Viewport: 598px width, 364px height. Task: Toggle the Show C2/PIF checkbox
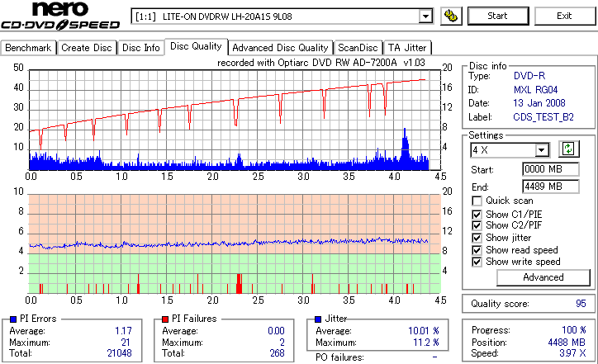point(477,225)
